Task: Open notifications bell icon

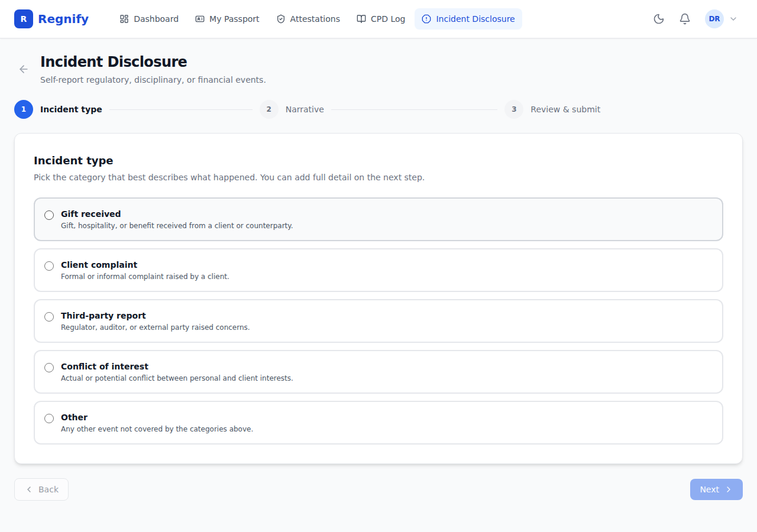Action: click(685, 19)
